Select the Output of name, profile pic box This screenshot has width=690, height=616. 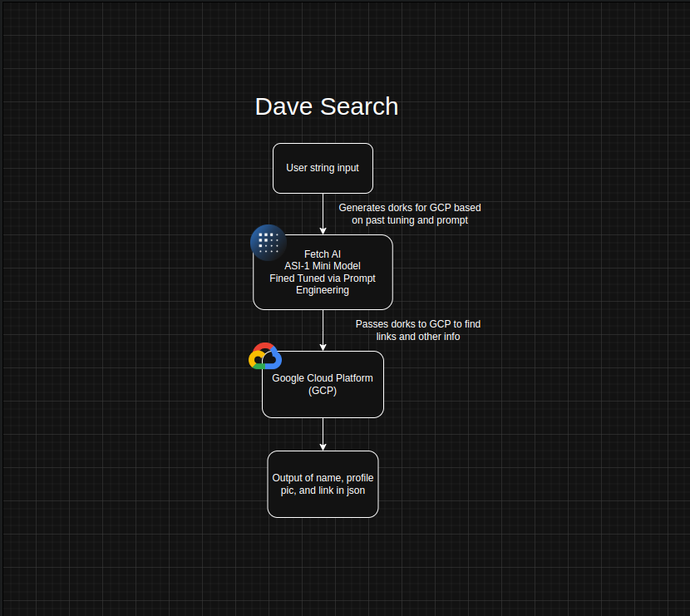323,484
